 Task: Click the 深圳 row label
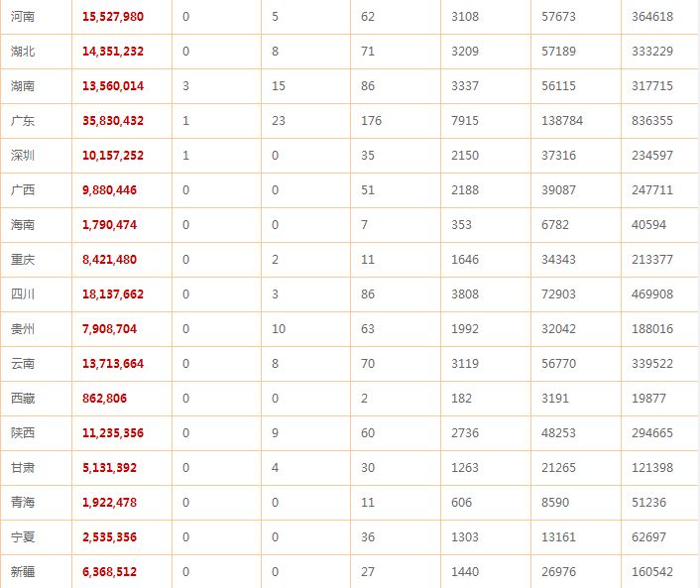click(23, 156)
